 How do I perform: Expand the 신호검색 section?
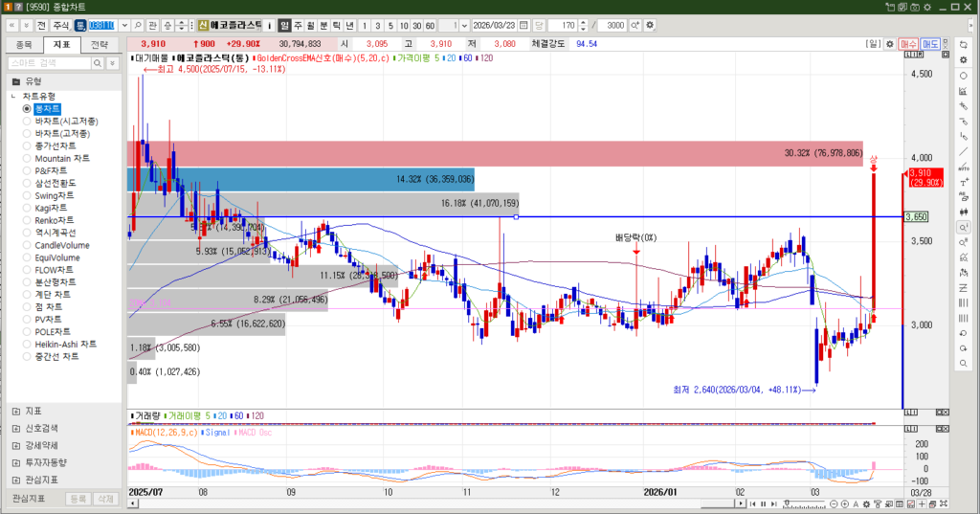pos(16,428)
